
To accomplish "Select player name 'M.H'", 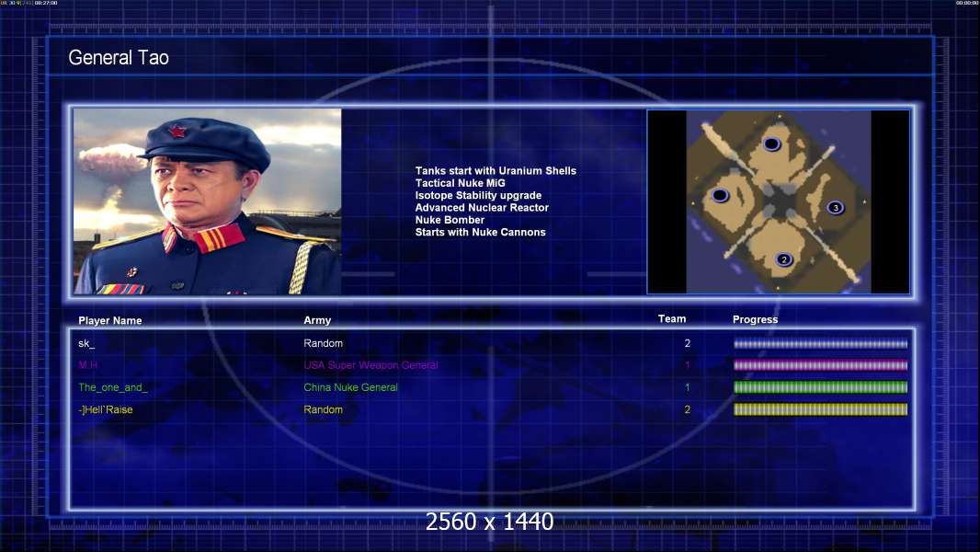I will pos(87,364).
